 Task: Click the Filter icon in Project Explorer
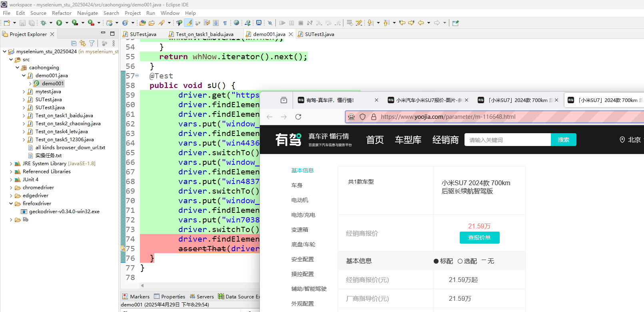[x=92, y=43]
